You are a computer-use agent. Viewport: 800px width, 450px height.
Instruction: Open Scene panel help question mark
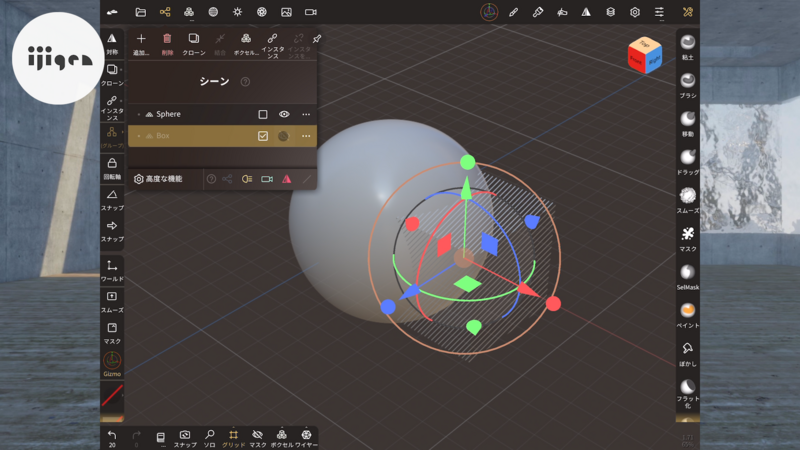coord(245,82)
